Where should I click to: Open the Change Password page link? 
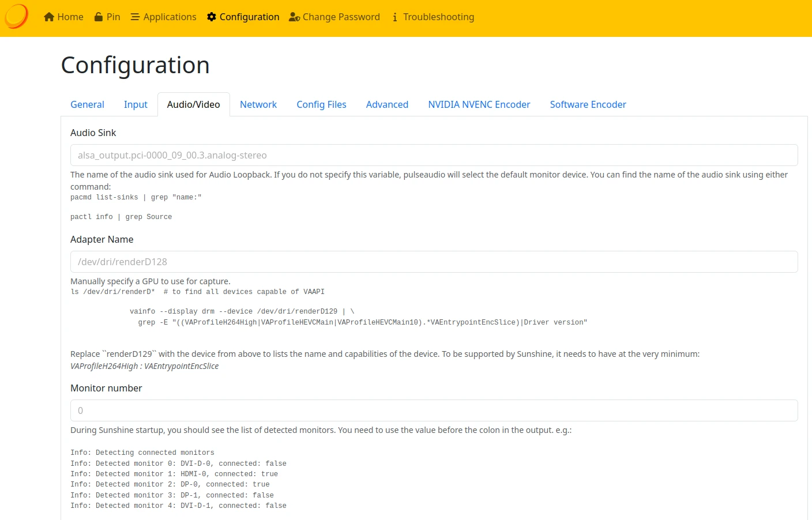coord(341,17)
